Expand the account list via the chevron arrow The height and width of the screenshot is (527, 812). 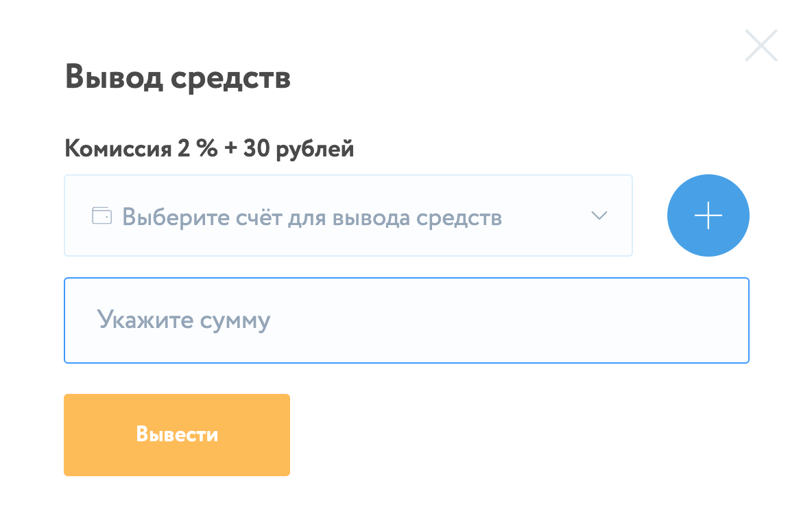(599, 216)
